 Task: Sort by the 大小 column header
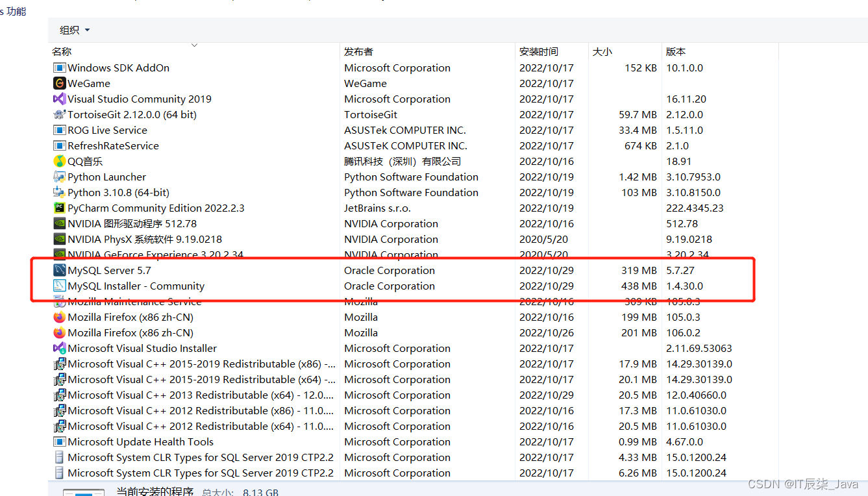point(602,51)
